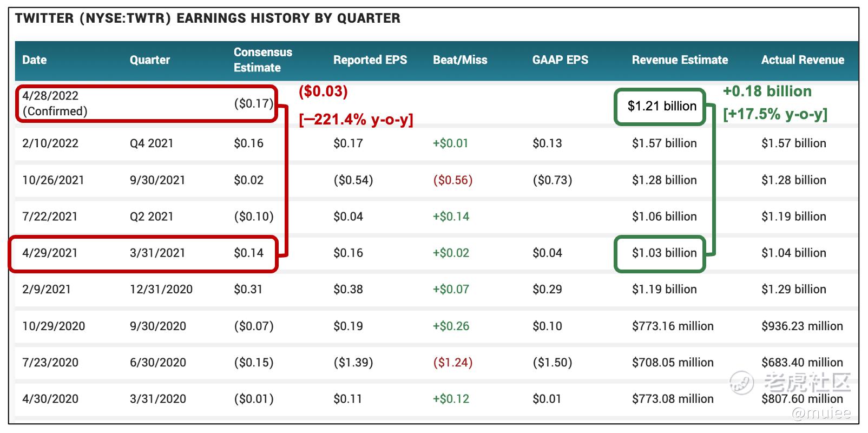Image resolution: width=868 pixels, height=433 pixels.
Task: Click the green +17.5% y-o-y annotation
Action: coord(775,114)
